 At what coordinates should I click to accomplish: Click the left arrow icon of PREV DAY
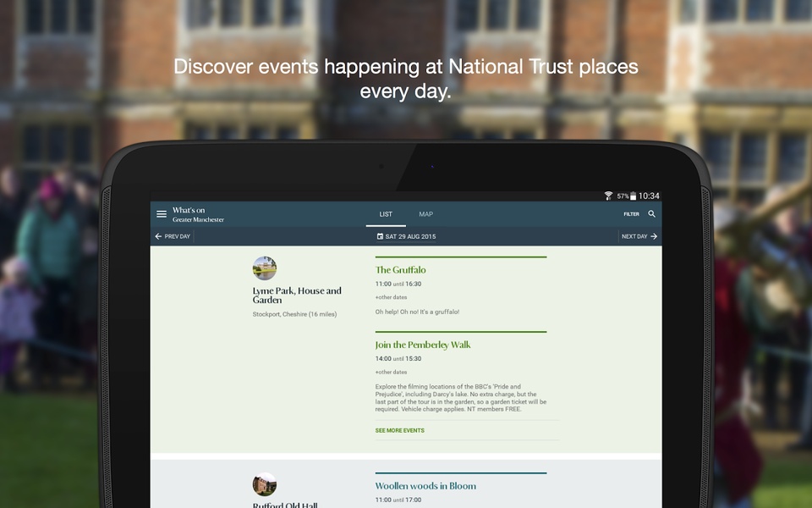pyautogui.click(x=158, y=236)
